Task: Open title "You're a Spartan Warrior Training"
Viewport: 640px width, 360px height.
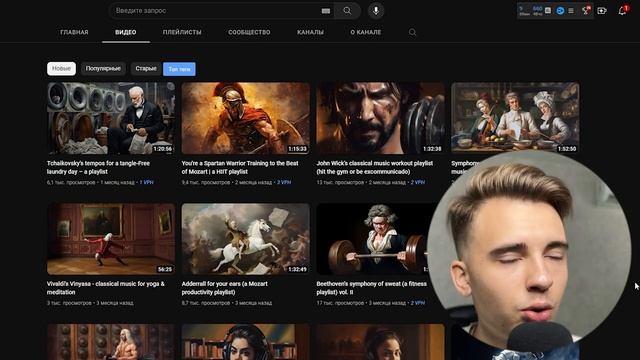Action: 240,167
